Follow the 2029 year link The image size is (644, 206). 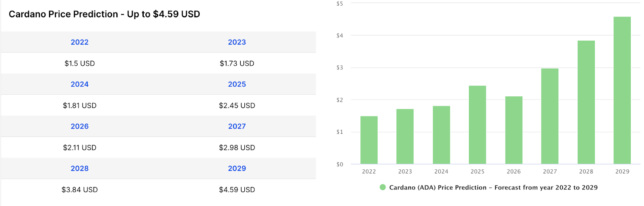[237, 169]
